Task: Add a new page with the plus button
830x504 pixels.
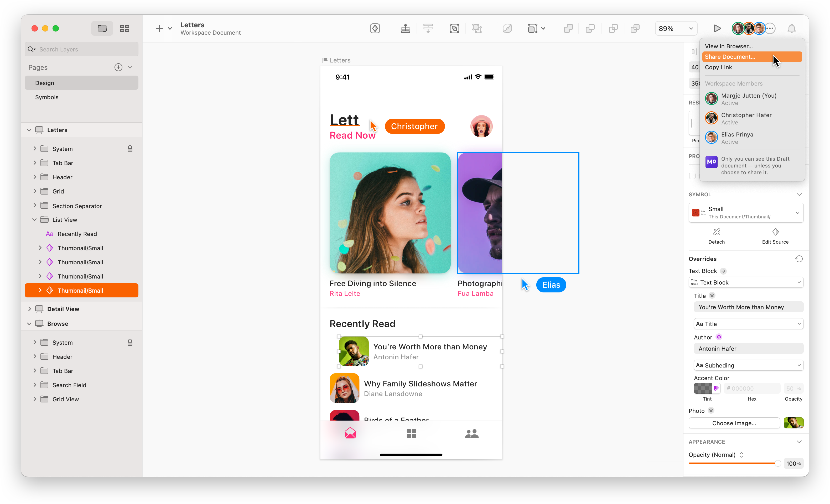Action: click(x=118, y=67)
